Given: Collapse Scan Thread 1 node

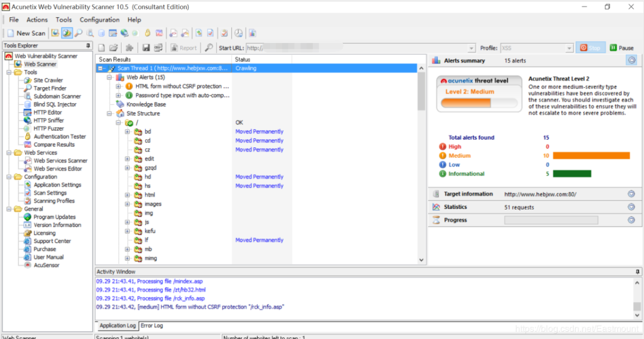Looking at the screenshot, I should [100, 68].
